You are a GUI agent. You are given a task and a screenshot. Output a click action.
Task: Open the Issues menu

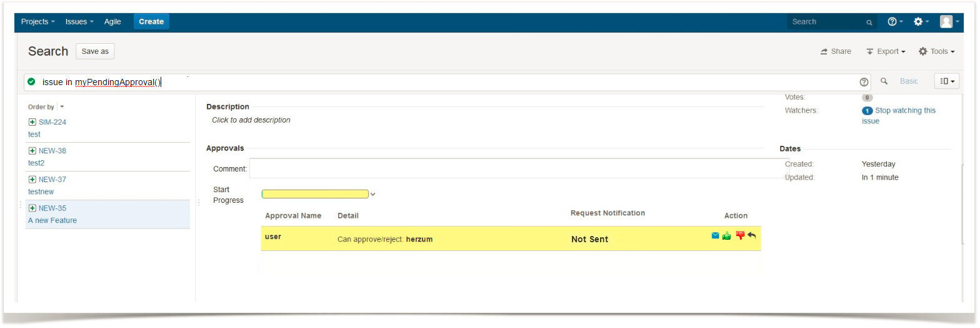point(79,21)
